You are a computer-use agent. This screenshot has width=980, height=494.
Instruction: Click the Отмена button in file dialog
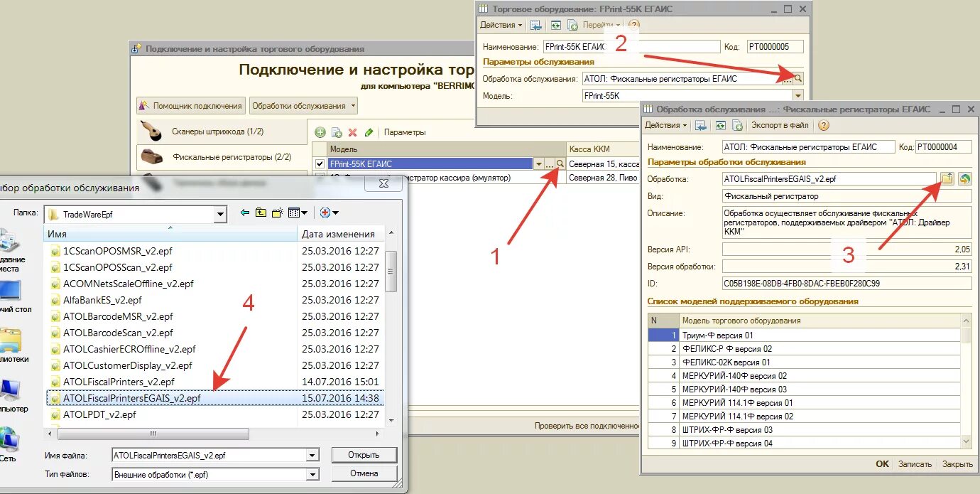(364, 473)
